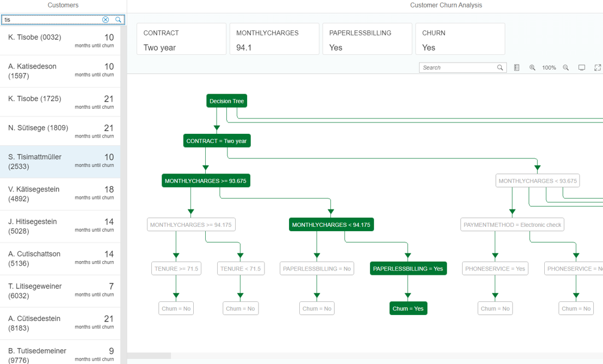This screenshot has height=364, width=603.
Task: Select customer K. Tisobe (0032)
Action: click(x=60, y=40)
